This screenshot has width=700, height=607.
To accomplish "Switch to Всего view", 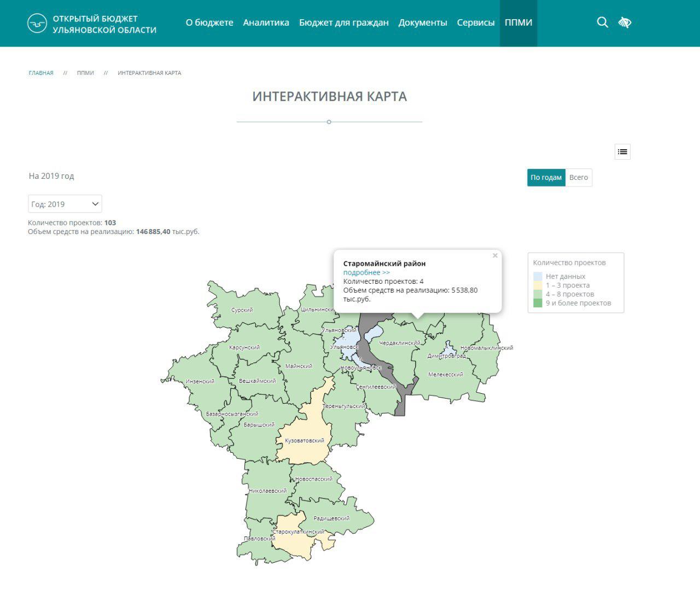I will pyautogui.click(x=578, y=178).
